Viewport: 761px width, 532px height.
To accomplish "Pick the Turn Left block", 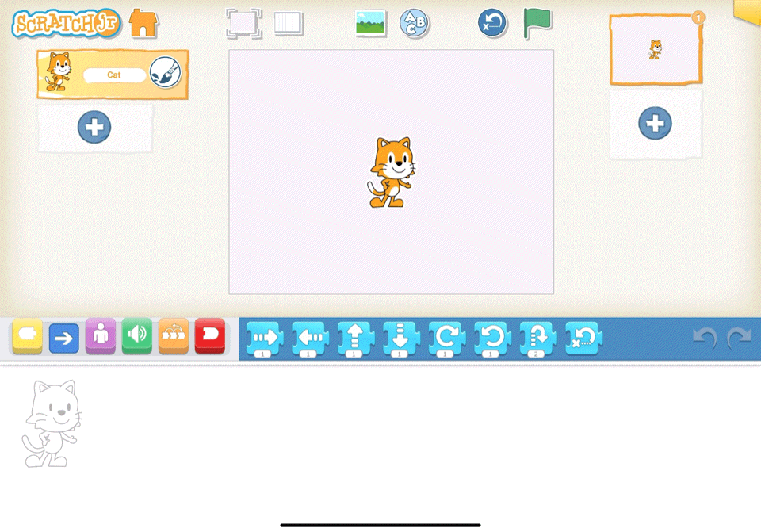I will coord(492,339).
